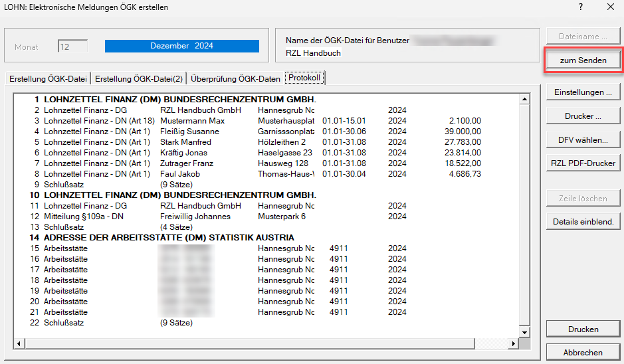Click the horizontal scroll left arrow
Image resolution: width=624 pixels, height=364 pixels.
tap(19, 343)
